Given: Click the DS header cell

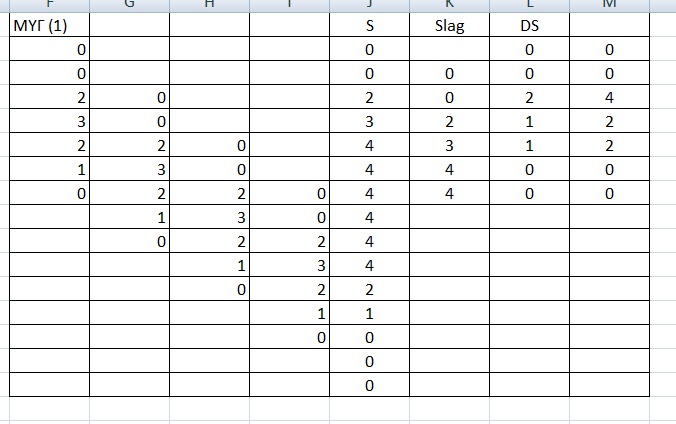Looking at the screenshot, I should 529,26.
